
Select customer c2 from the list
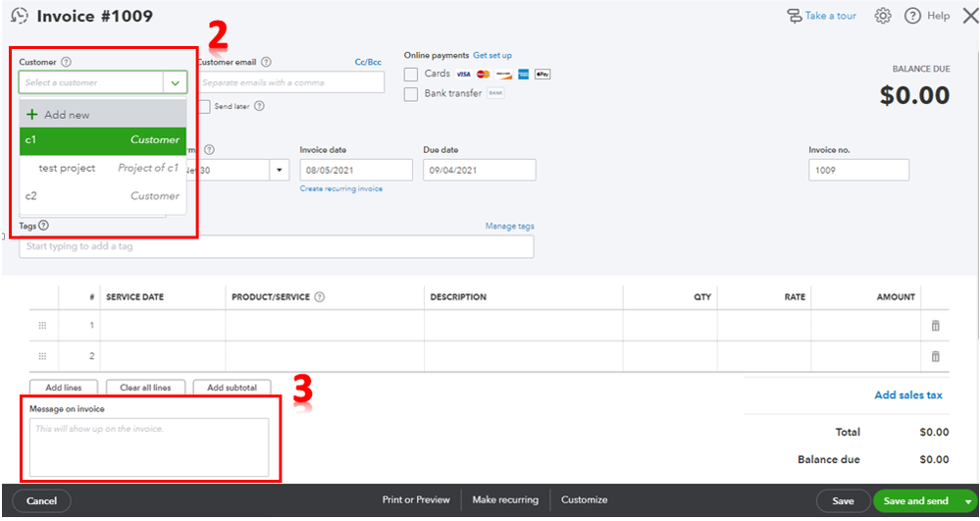tap(103, 196)
